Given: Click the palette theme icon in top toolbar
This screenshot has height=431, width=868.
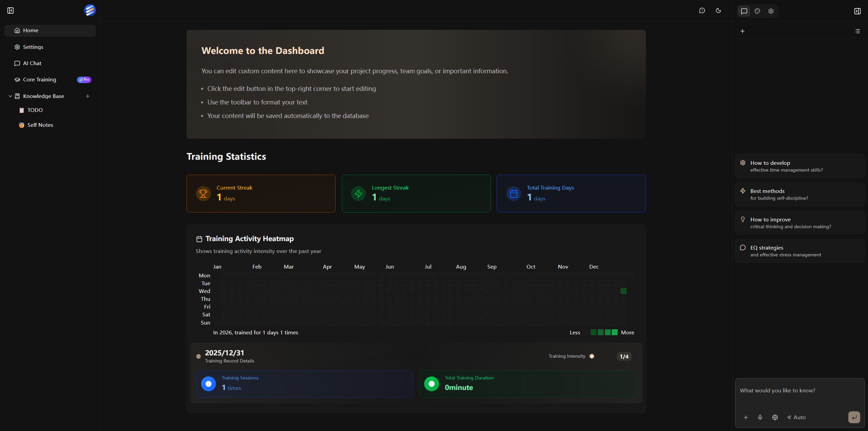Looking at the screenshot, I should click(757, 11).
